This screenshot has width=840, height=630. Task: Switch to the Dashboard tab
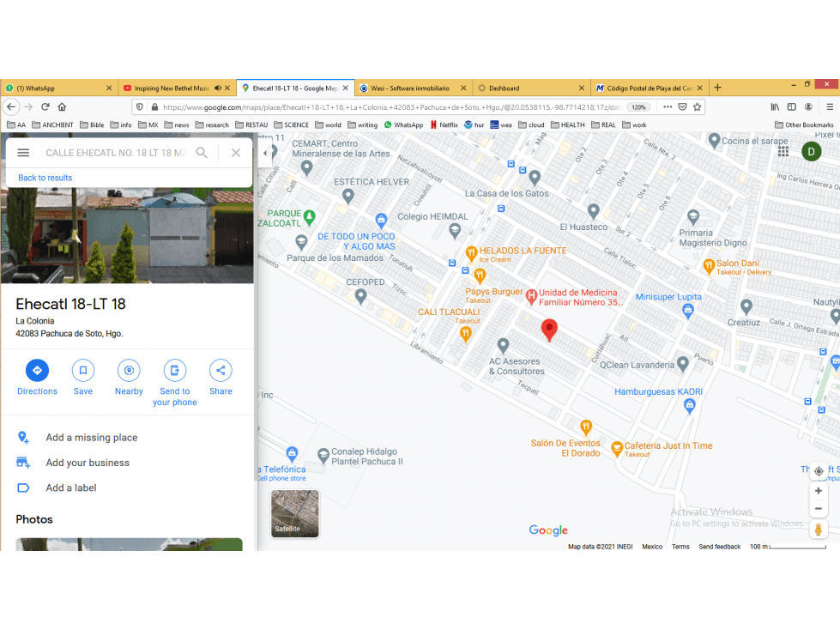click(x=528, y=88)
